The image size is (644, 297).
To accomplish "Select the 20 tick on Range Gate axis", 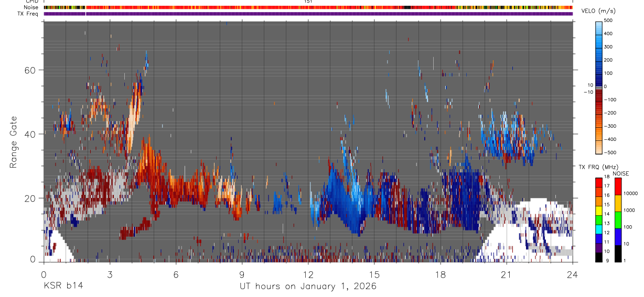I will (x=30, y=199).
